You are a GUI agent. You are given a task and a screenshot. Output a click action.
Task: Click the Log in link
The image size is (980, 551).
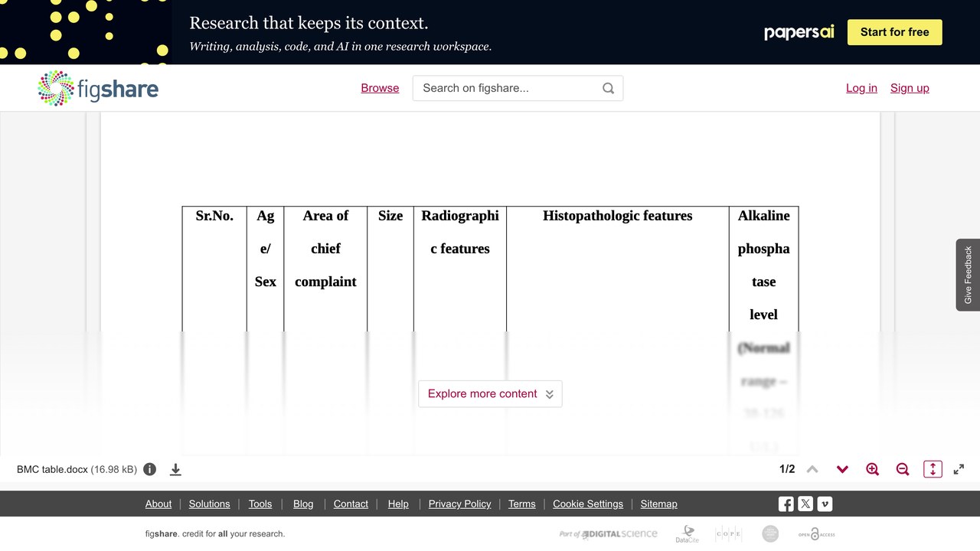861,88
